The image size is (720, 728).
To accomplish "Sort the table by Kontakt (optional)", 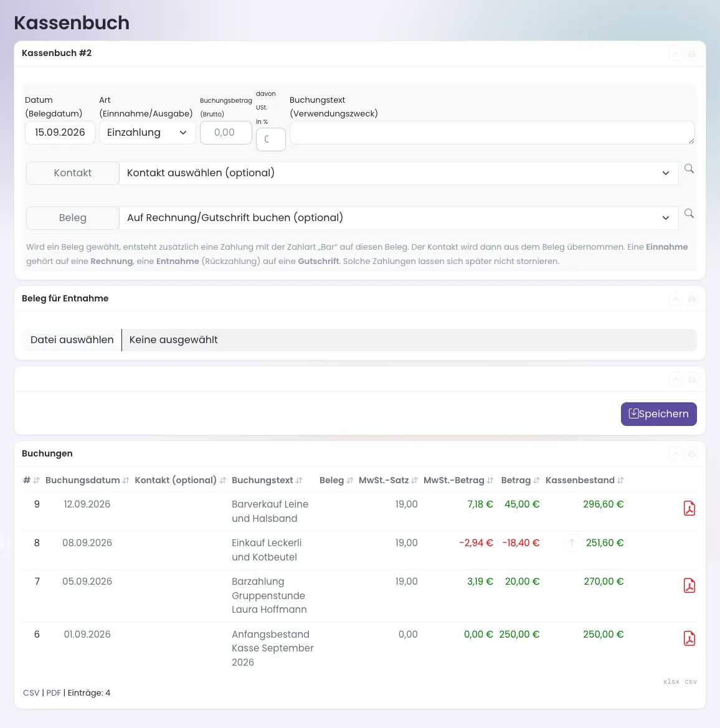I will tap(181, 481).
